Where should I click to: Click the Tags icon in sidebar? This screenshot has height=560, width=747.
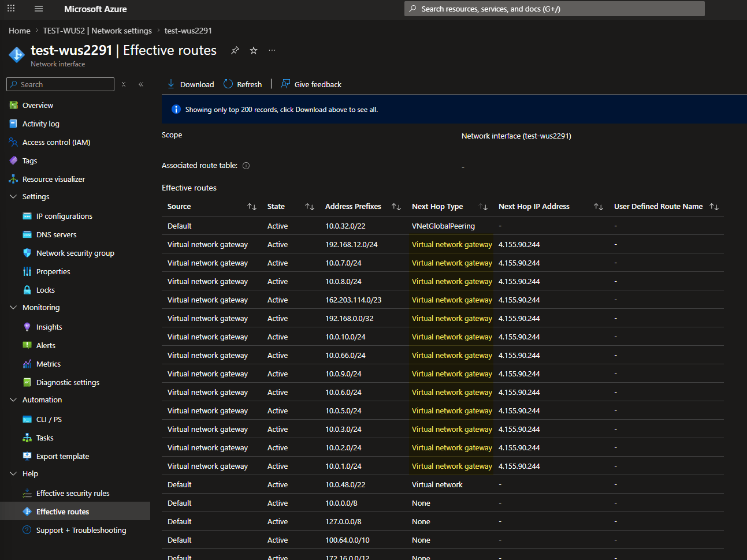tap(13, 160)
